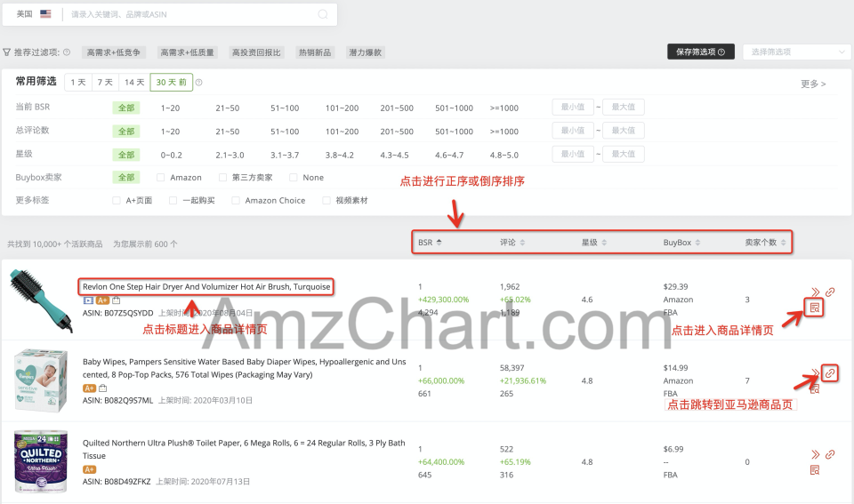Screen dimensions: 854x504
Task: Click Quilted Northern toilet paper thumbnail
Action: pos(41,461)
